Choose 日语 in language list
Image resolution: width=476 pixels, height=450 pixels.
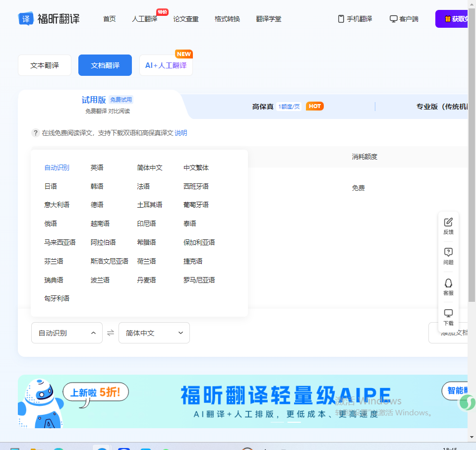coord(51,186)
